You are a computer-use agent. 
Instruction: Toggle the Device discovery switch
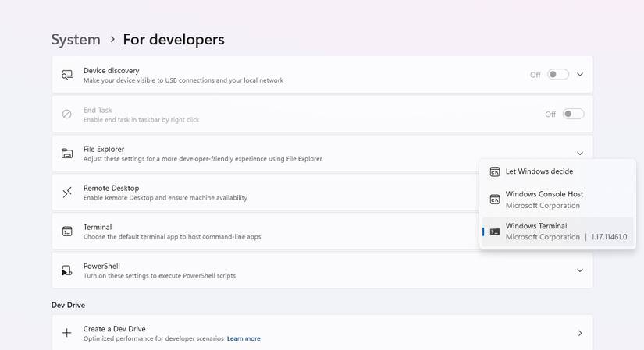point(557,75)
